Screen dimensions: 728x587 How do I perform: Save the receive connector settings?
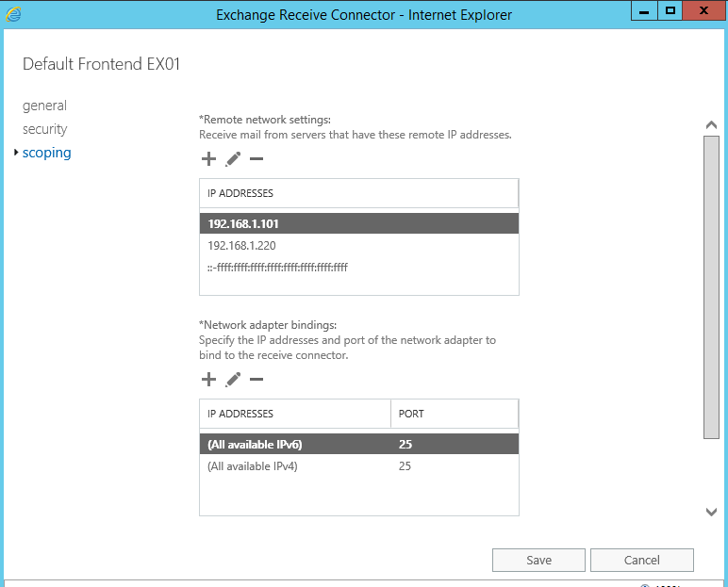[538, 560]
